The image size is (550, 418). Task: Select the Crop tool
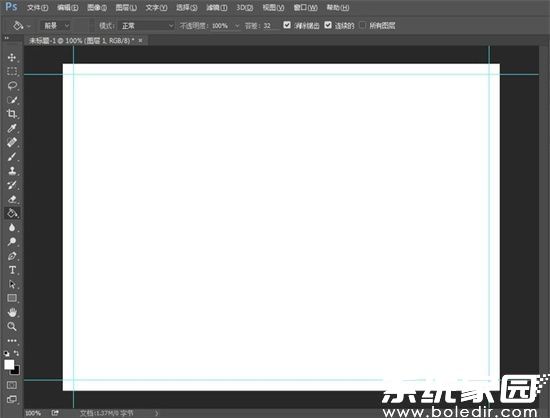(12, 114)
